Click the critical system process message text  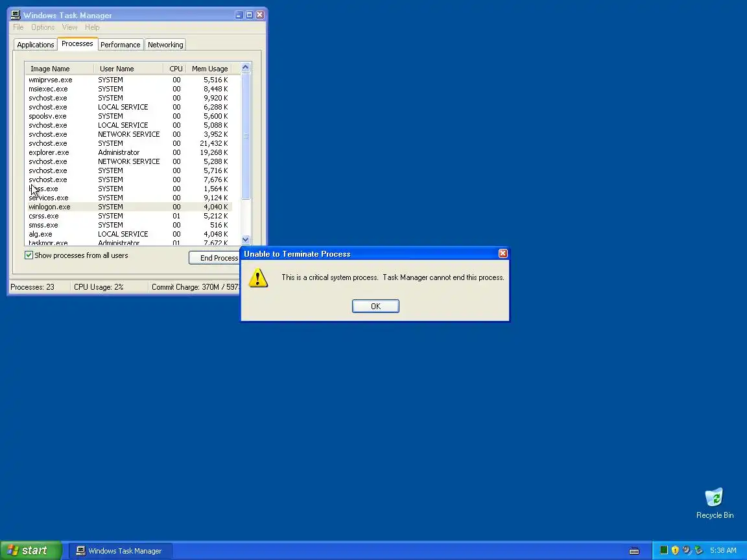tap(392, 277)
